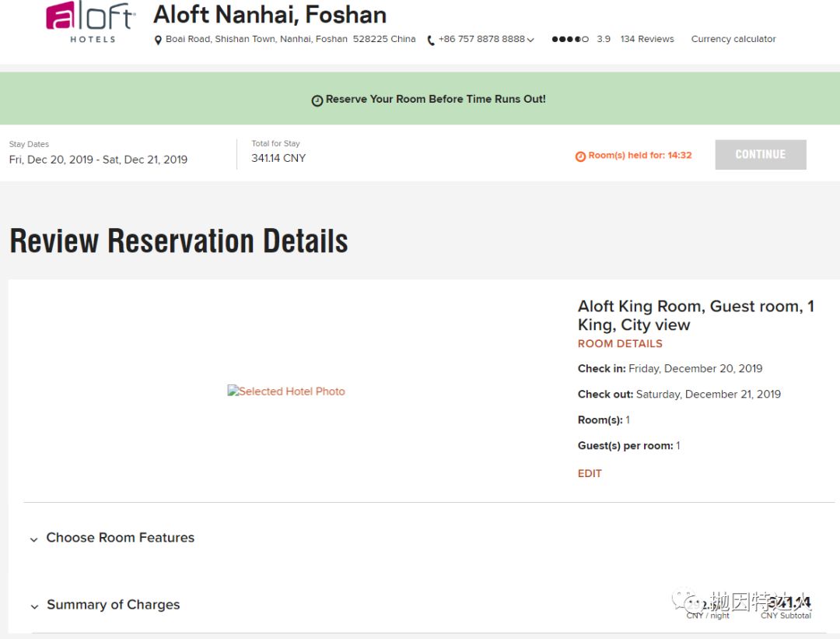Click Check out: Saturday, December 21, 2019
Viewport: 840px width, 639px height.
pyautogui.click(x=679, y=395)
